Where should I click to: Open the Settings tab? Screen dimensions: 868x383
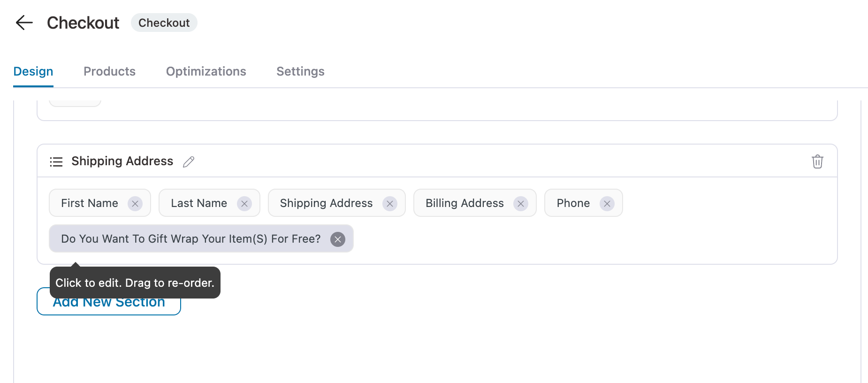(x=300, y=71)
